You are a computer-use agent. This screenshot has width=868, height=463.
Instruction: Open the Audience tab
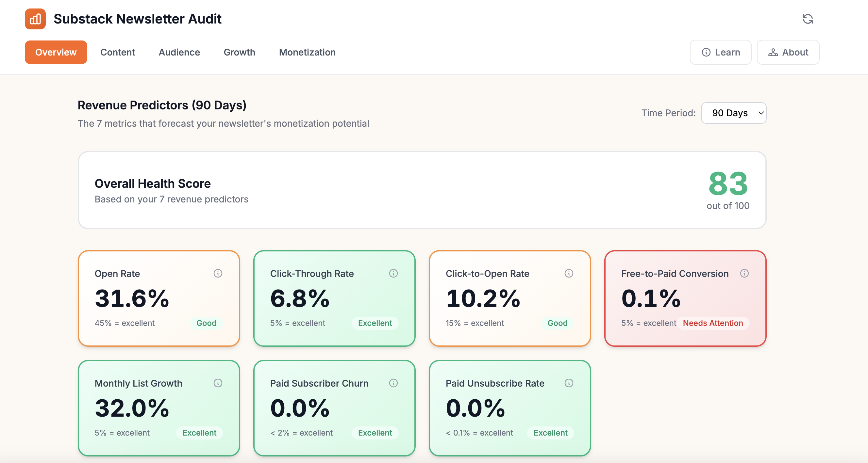(x=179, y=52)
